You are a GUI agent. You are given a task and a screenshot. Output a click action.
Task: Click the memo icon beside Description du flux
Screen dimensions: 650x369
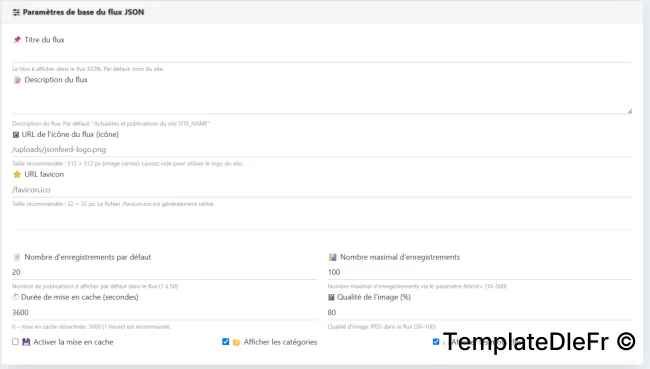(x=17, y=80)
